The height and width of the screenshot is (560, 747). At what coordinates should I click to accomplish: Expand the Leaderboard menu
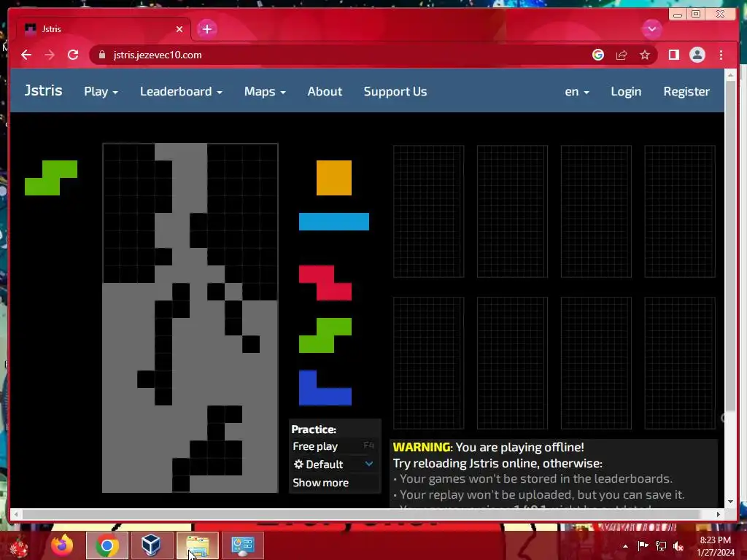[181, 91]
